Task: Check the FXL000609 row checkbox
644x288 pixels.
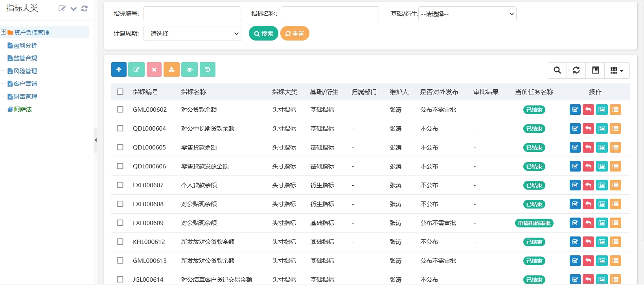Action: (120, 223)
